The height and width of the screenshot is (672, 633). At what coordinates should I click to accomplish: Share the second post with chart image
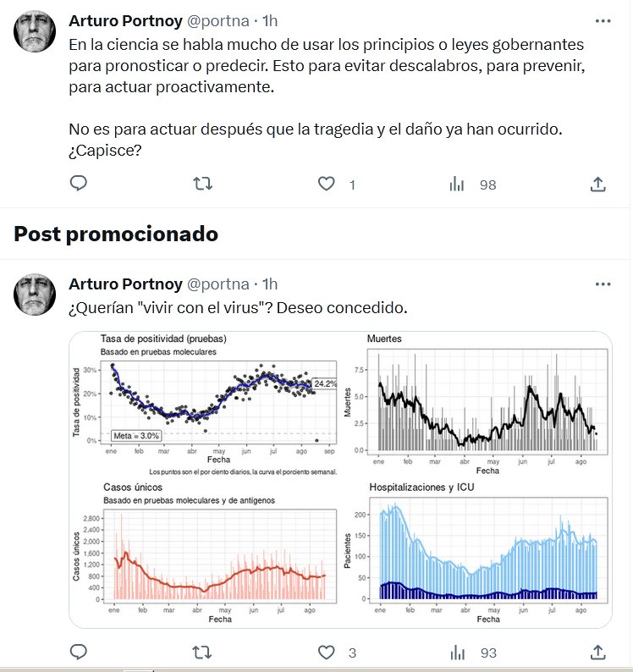point(597,652)
